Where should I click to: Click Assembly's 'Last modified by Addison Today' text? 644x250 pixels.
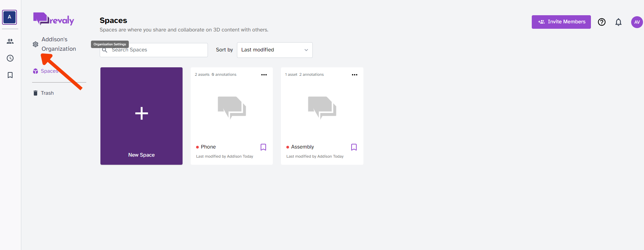tap(315, 156)
